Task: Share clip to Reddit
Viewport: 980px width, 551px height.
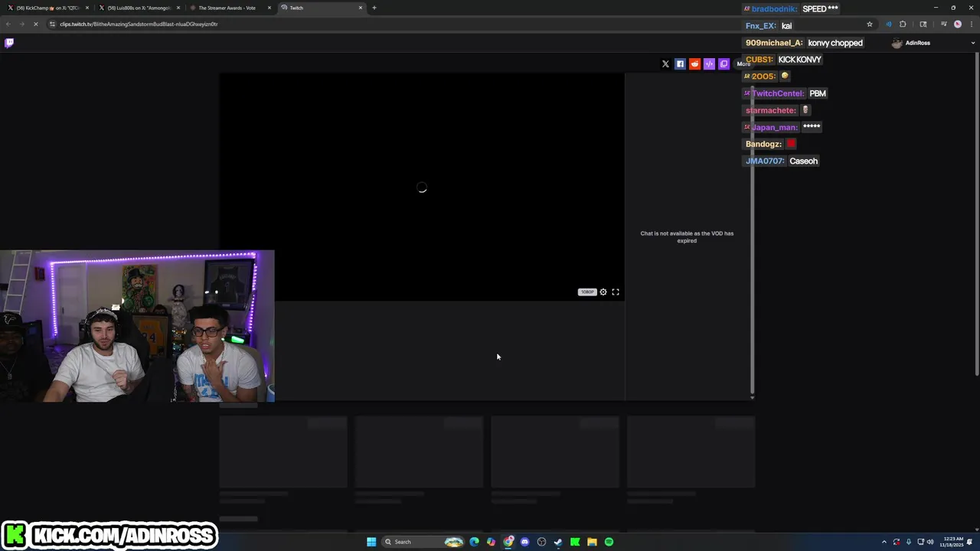Action: (694, 64)
